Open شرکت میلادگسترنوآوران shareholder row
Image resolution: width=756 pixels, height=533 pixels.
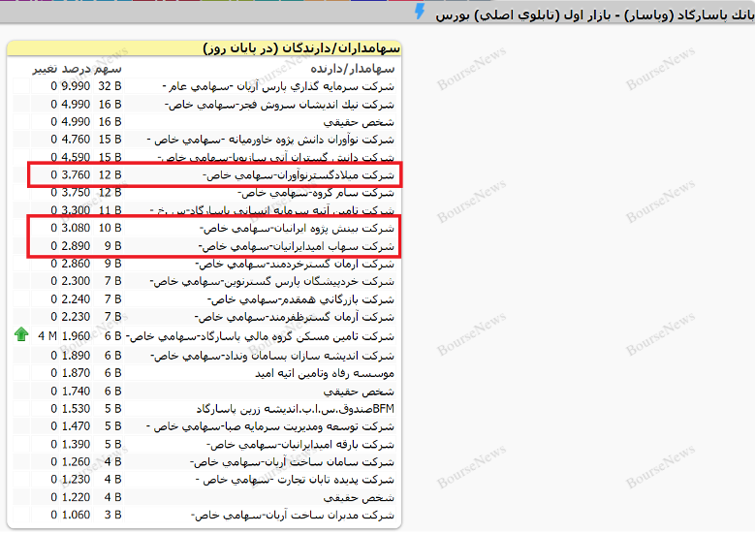298,175
